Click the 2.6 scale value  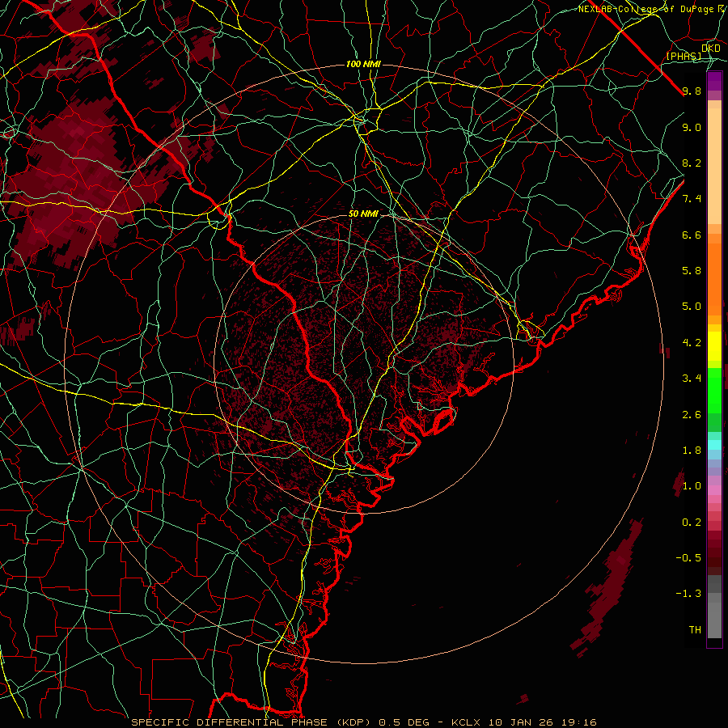click(692, 415)
